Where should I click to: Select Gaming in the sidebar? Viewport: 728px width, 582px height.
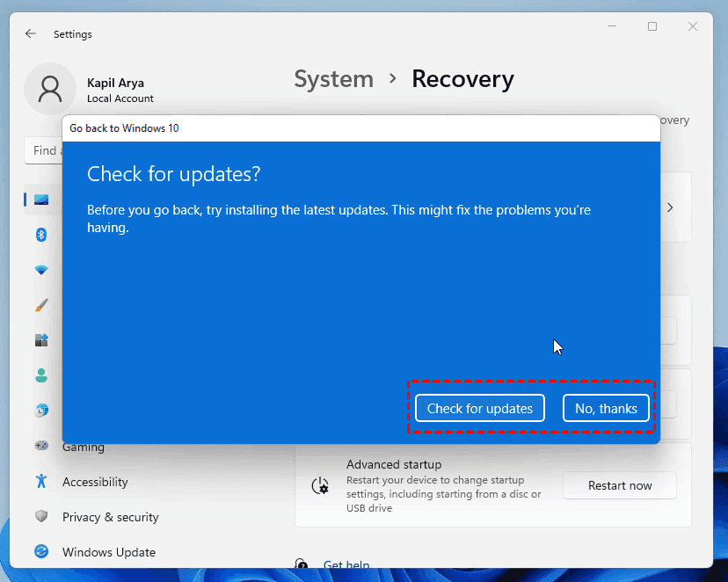tap(84, 447)
